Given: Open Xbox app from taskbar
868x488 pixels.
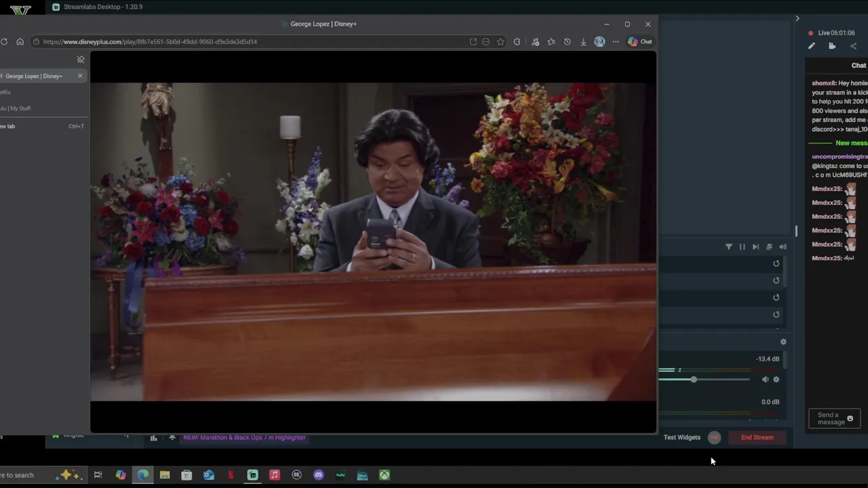Looking at the screenshot, I should 384,475.
